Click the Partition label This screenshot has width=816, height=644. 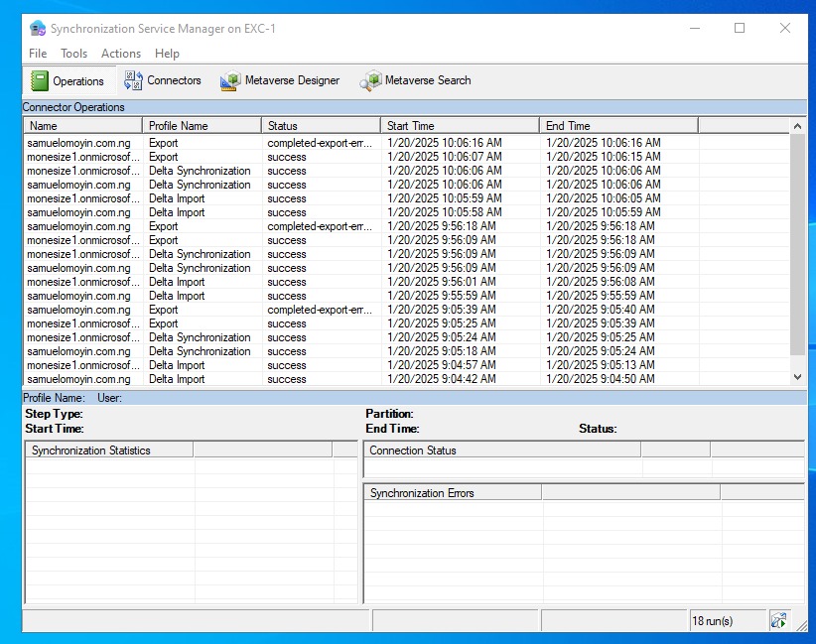pyautogui.click(x=389, y=414)
